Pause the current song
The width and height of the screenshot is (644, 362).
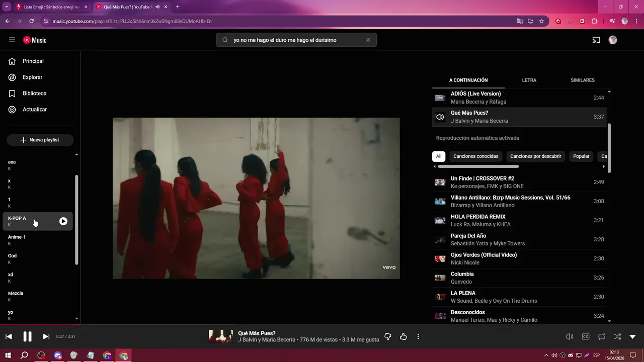(x=28, y=336)
